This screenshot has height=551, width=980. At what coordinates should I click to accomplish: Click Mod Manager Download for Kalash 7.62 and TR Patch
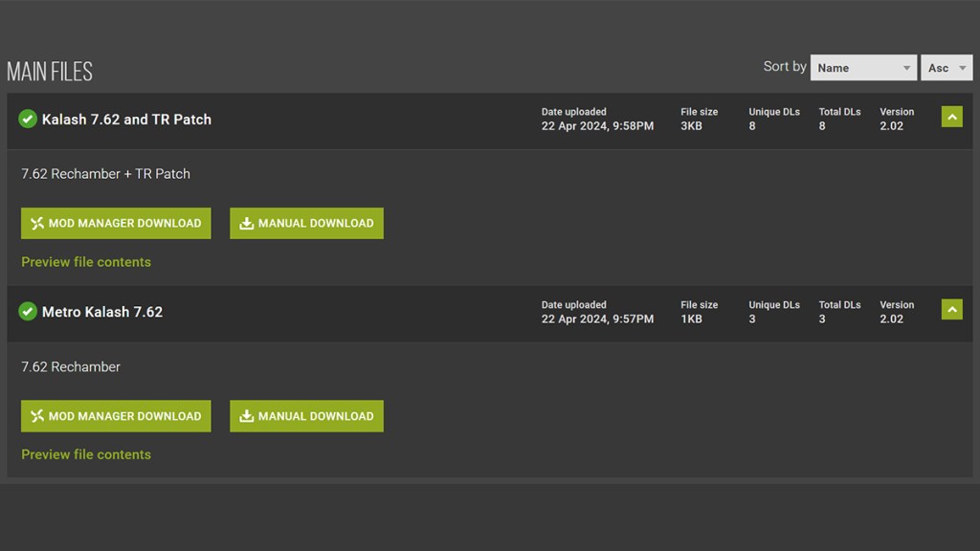[x=116, y=223]
